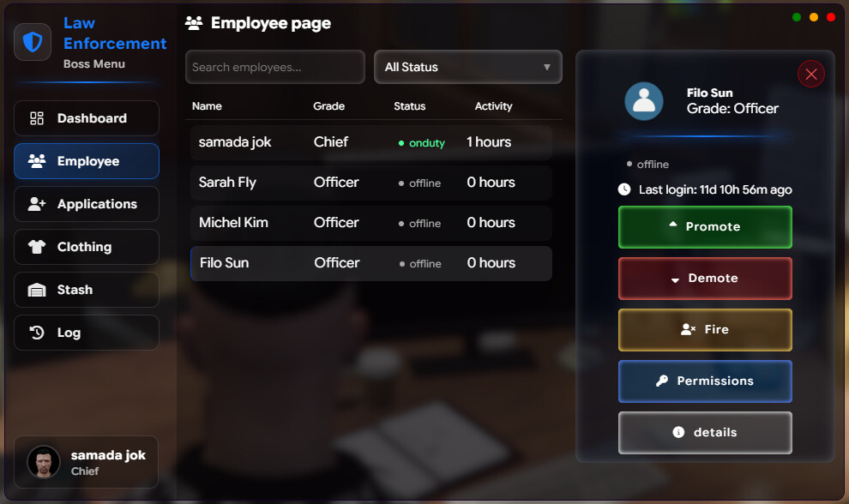This screenshot has height=504, width=849.
Task: Click the Name column header
Action: [x=207, y=106]
